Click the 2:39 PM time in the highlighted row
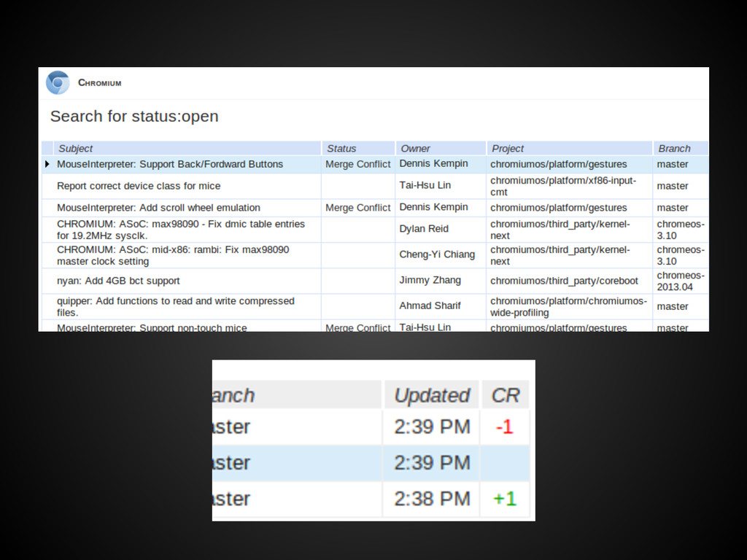 432,463
